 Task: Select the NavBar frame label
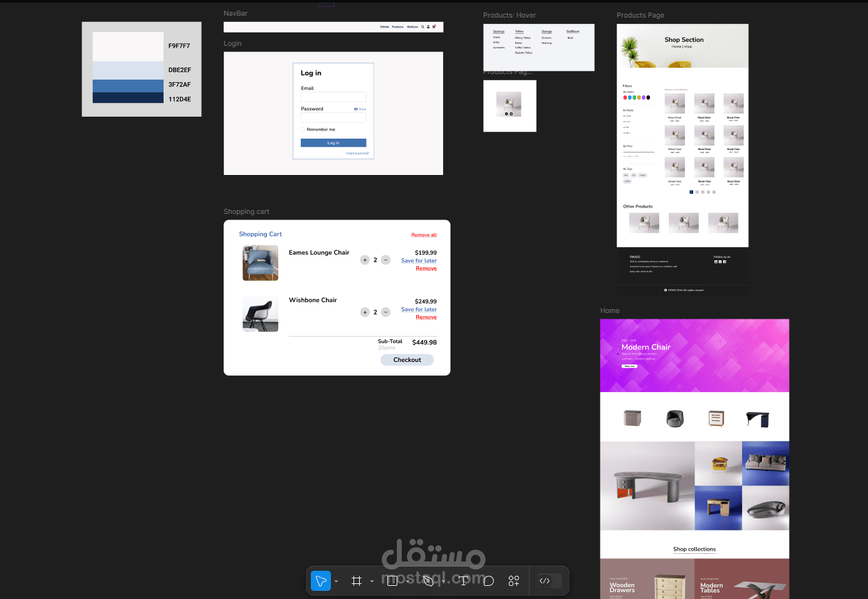[x=236, y=13]
